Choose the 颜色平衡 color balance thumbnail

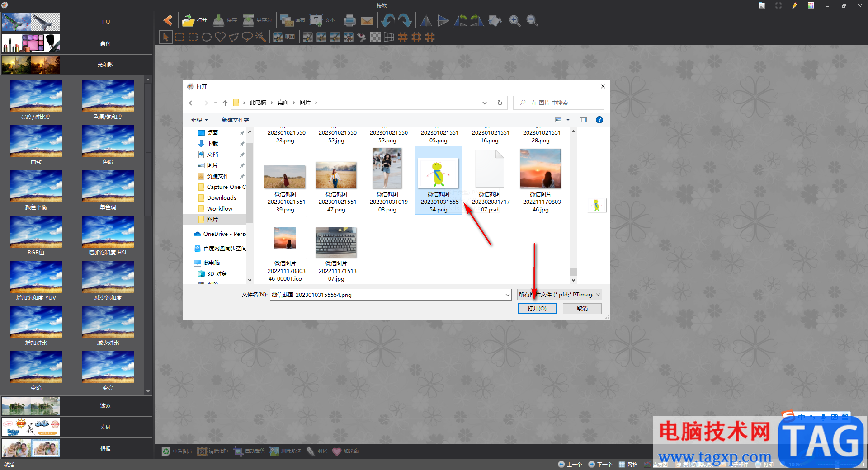(36, 187)
